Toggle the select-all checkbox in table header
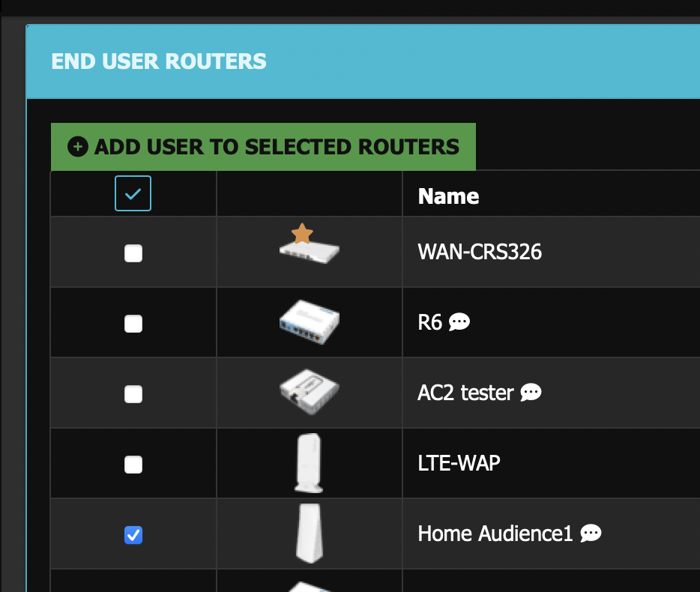This screenshot has width=700, height=592. pos(133,193)
